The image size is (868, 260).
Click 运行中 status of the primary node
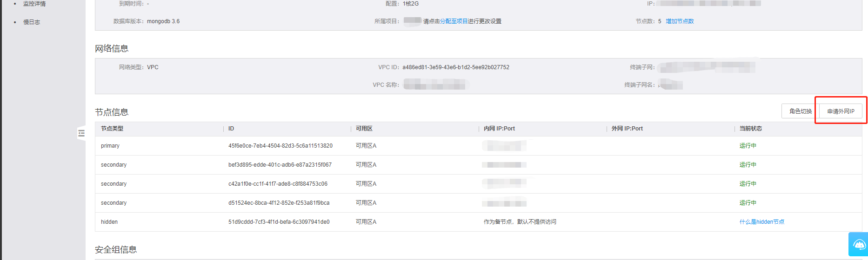[x=748, y=146]
